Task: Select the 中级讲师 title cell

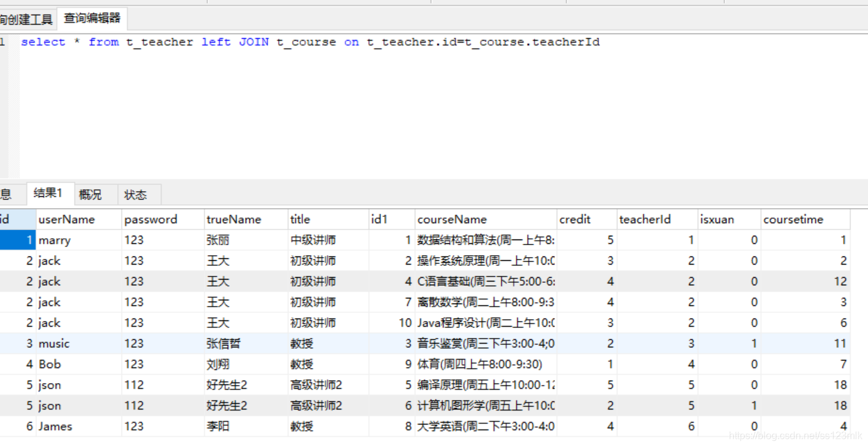Action: coord(328,240)
